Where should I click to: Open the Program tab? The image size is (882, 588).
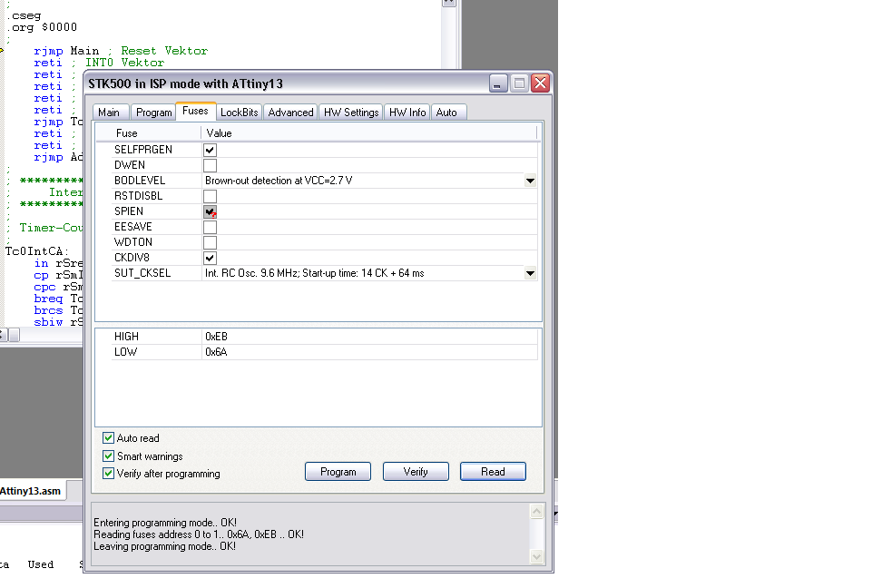pyautogui.click(x=153, y=113)
